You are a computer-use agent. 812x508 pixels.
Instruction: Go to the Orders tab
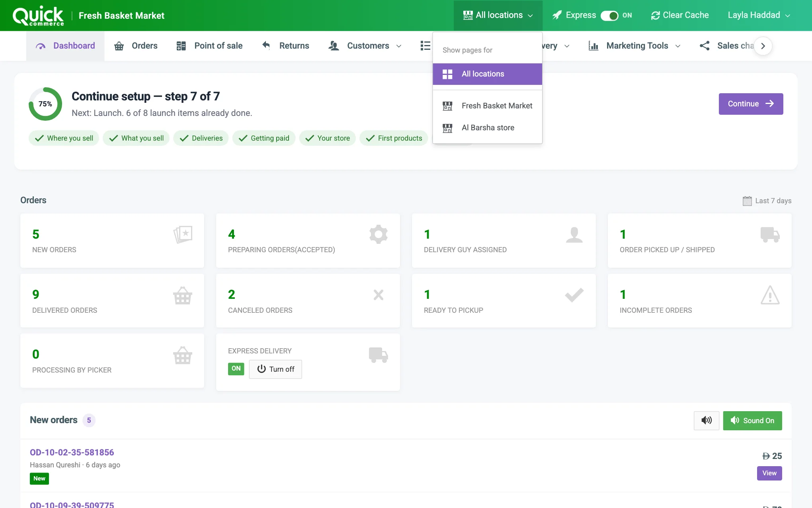pyautogui.click(x=136, y=46)
